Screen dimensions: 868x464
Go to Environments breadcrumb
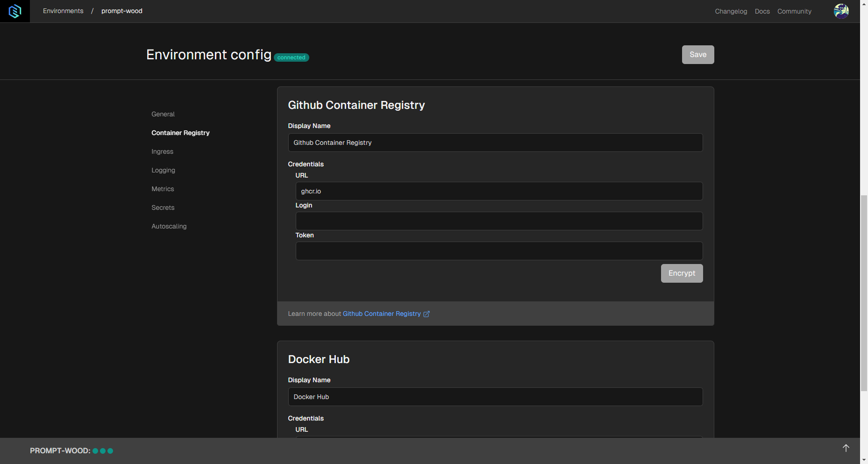tap(63, 11)
